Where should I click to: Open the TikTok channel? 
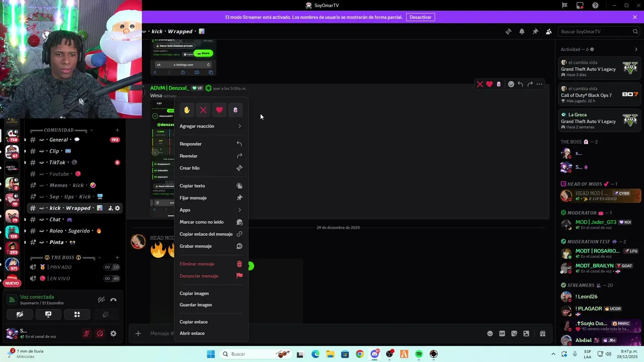tap(74, 162)
